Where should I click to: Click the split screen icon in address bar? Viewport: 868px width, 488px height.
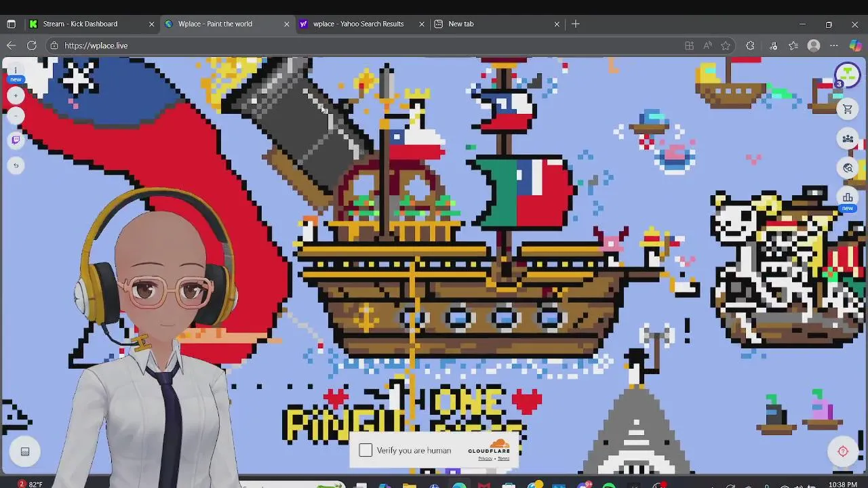(689, 45)
